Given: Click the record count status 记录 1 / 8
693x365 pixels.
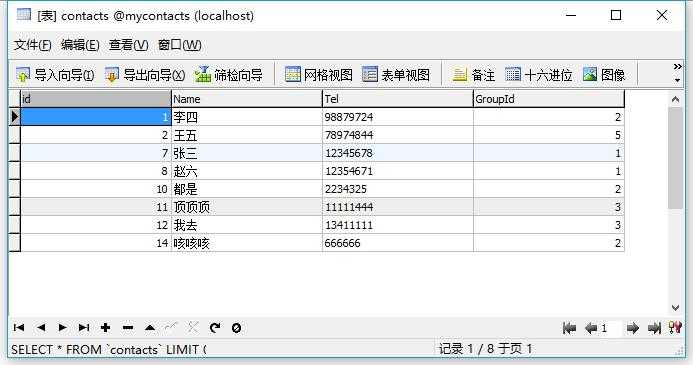Looking at the screenshot, I should pyautogui.click(x=485, y=349).
